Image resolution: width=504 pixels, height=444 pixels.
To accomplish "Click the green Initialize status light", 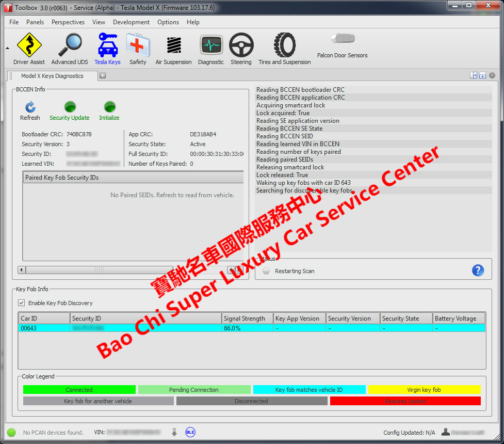I will click(109, 106).
